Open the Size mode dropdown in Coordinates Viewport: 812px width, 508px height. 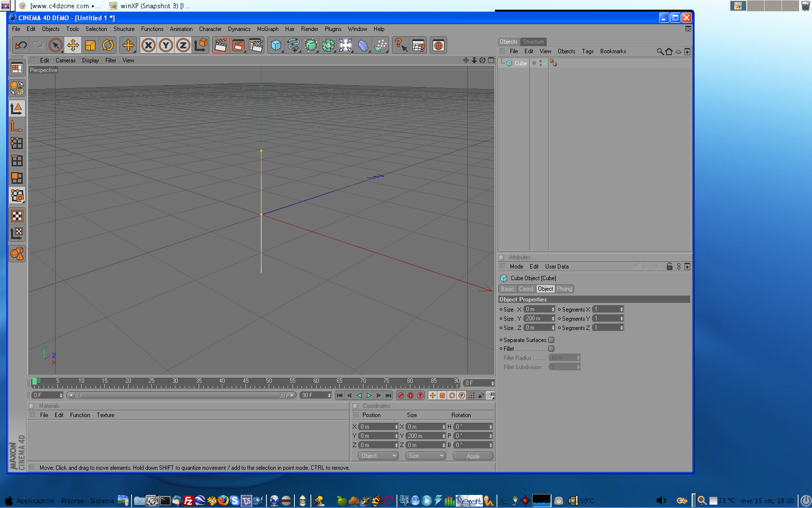pyautogui.click(x=425, y=456)
